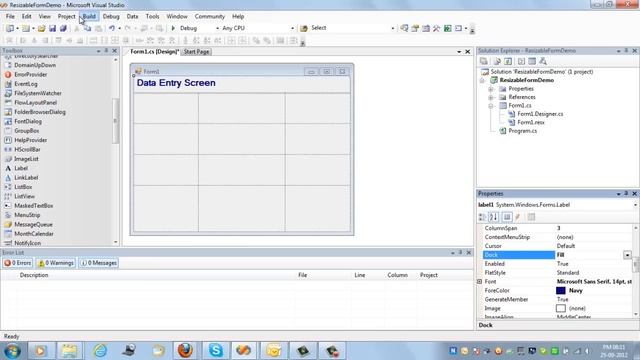Screen dimensions: 640x360
Task: Click View Code icon in Solution Explorer
Action: pos(521,61)
